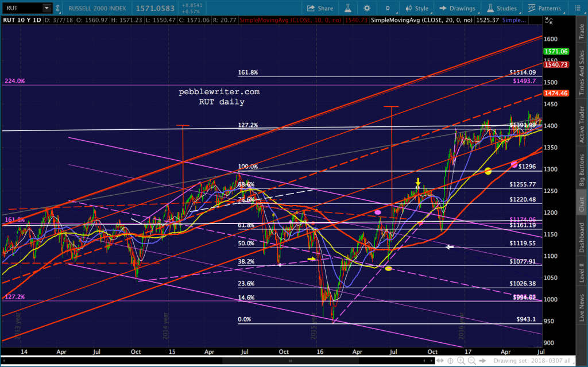Click the $1493.7 magenta price label
588x367 pixels.
click(x=524, y=80)
